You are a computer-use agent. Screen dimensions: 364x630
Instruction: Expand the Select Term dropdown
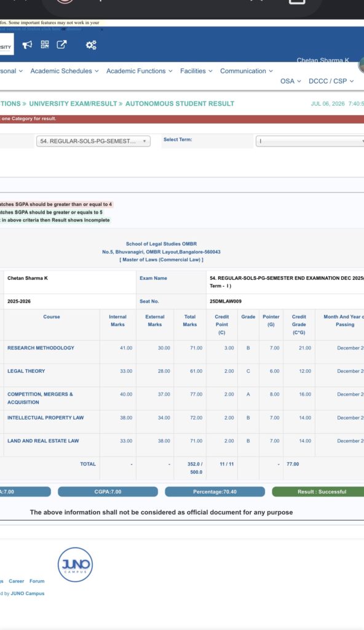tap(310, 141)
